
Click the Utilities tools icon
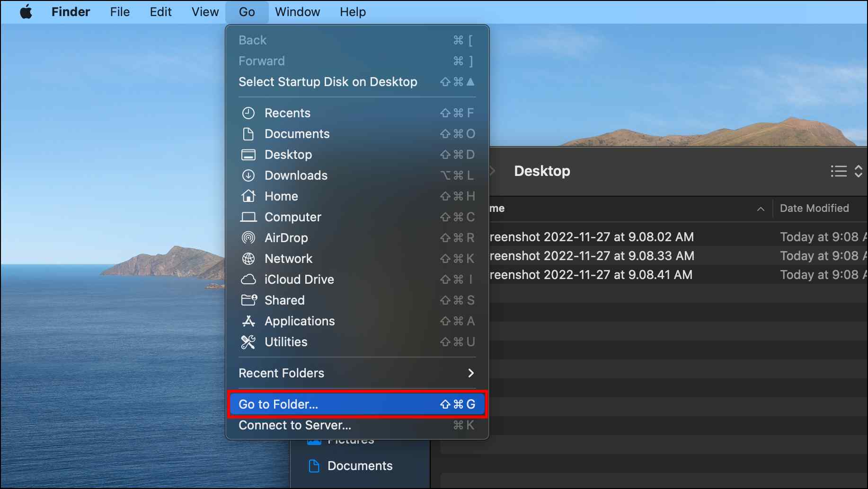pos(248,342)
